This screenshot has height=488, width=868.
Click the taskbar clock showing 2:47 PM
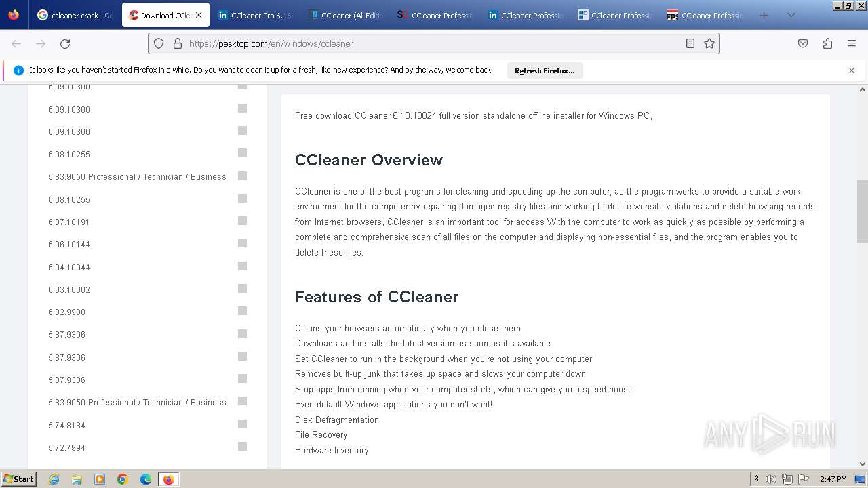click(x=833, y=479)
